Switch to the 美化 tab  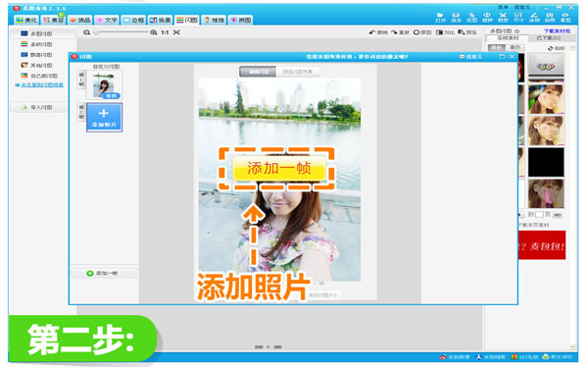[26, 20]
